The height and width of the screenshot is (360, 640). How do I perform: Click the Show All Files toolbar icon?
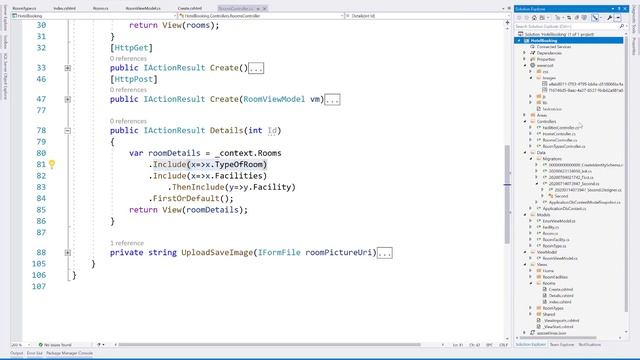pos(584,18)
